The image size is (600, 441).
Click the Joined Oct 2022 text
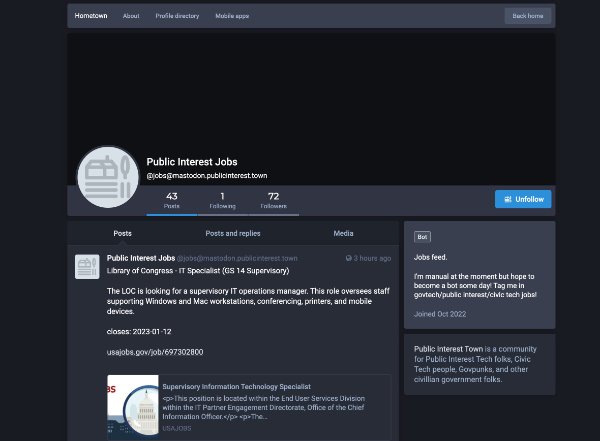440,314
